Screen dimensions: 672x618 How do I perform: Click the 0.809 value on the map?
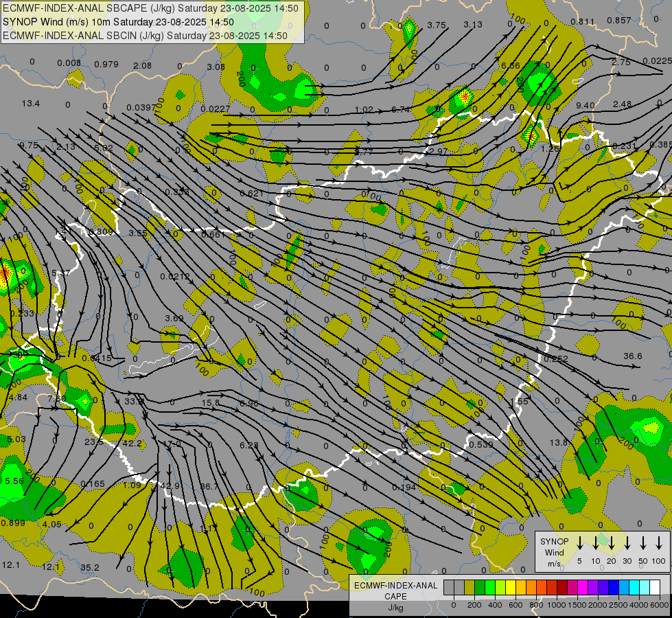[100, 232]
